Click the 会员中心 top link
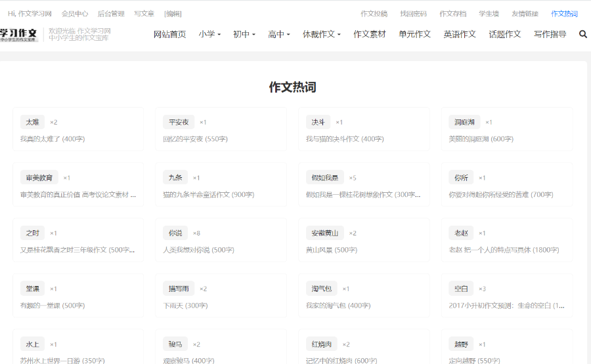Viewport: 591px width, 364px height. (75, 14)
